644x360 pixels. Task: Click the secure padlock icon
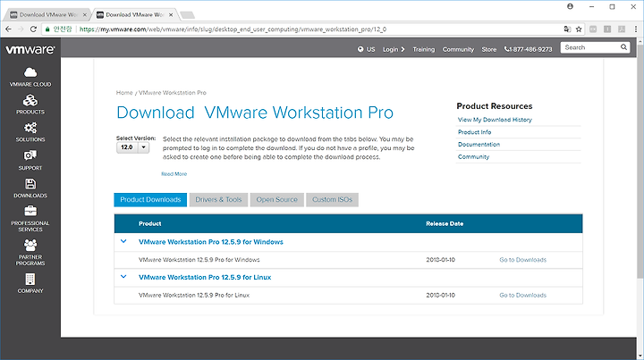click(x=47, y=29)
